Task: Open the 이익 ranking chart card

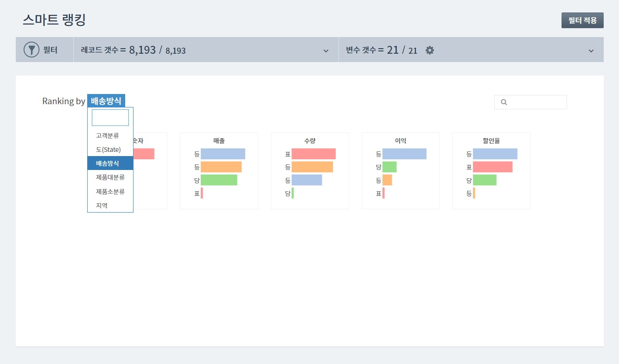Action: point(401,171)
